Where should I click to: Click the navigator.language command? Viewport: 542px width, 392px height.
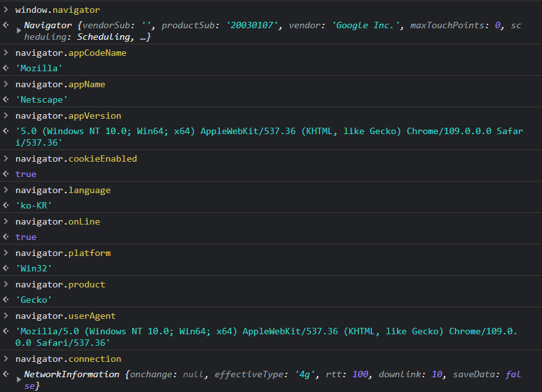(x=63, y=190)
